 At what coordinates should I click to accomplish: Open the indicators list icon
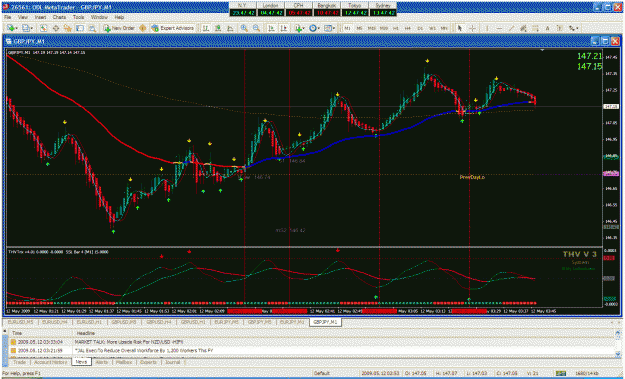298,28
